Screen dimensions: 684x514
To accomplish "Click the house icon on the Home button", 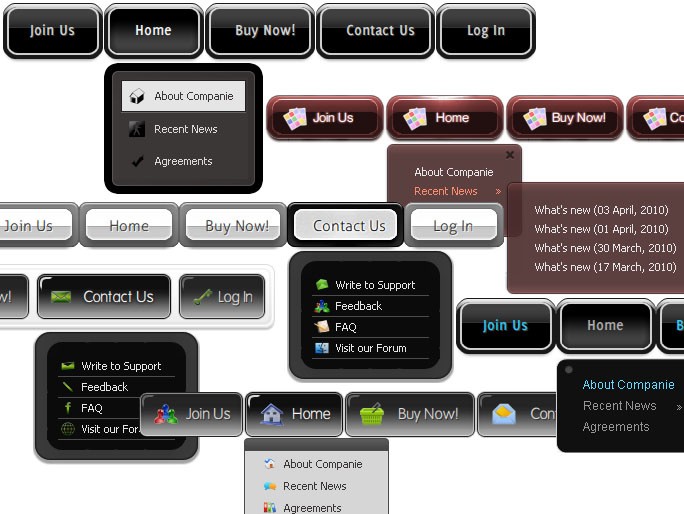I will pyautogui.click(x=271, y=414).
